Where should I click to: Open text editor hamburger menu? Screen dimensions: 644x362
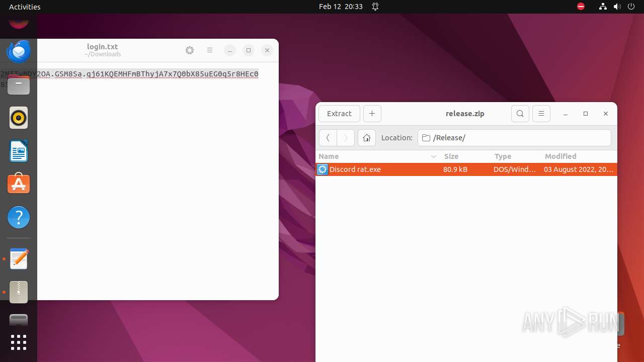(x=210, y=50)
